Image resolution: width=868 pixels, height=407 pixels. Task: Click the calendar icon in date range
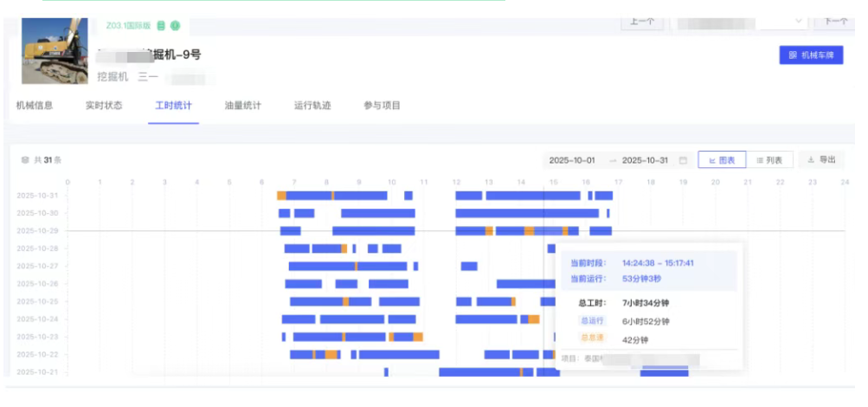(x=683, y=160)
